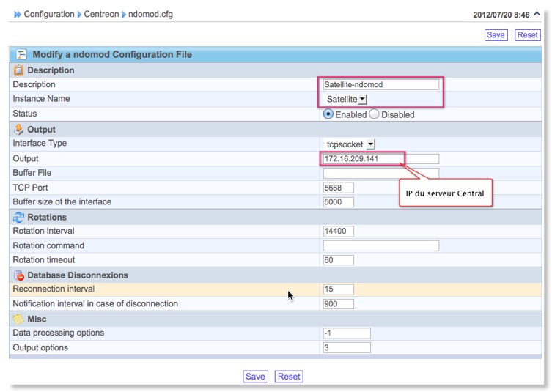The height and width of the screenshot is (392, 552).
Task: Click the top Save button
Action: coord(496,35)
